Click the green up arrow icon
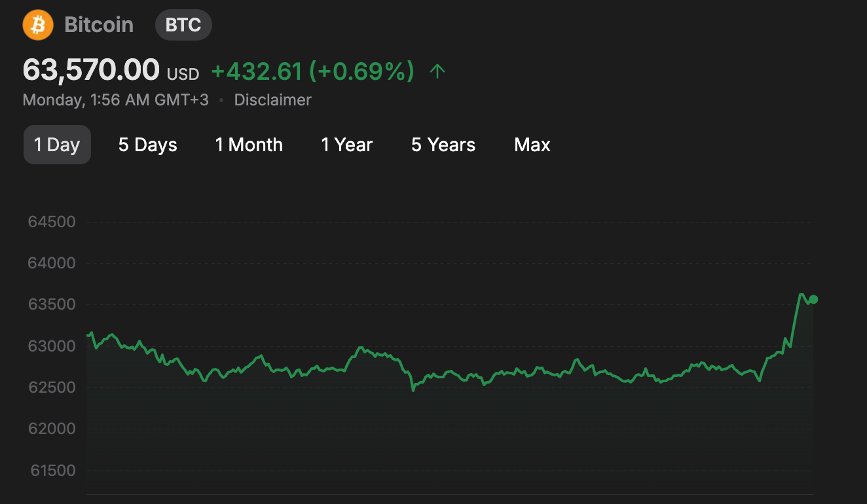This screenshot has height=504, width=867. coord(437,71)
